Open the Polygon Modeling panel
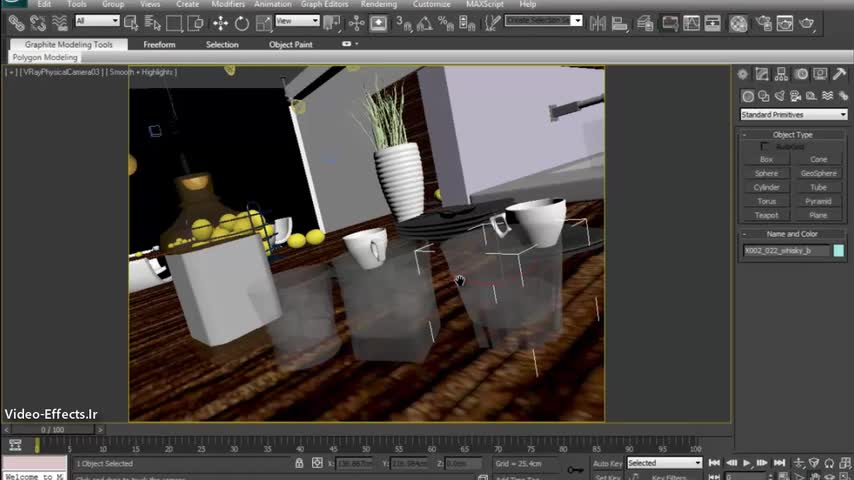 coord(45,57)
